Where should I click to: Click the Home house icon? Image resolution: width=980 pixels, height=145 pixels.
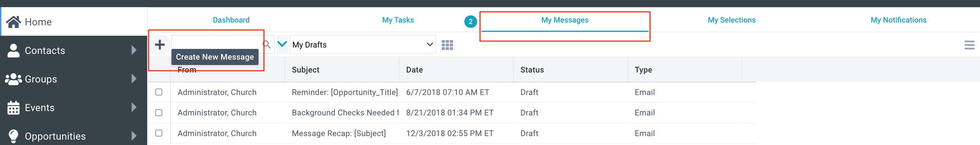[13, 22]
